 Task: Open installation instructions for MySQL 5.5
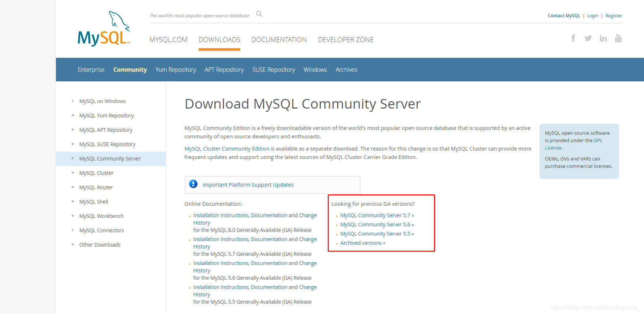tap(255, 291)
